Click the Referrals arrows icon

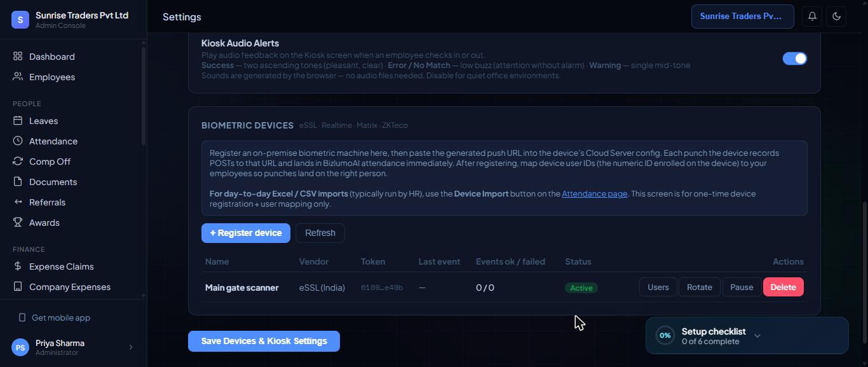click(18, 202)
